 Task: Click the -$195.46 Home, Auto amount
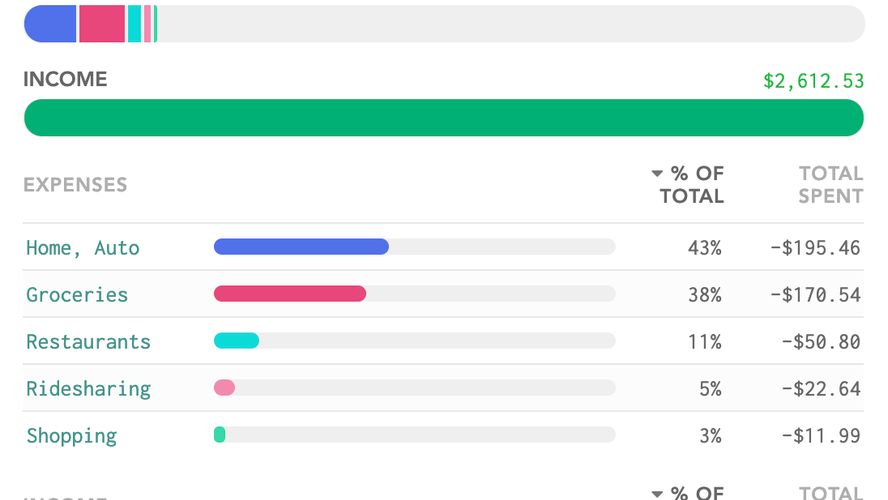coord(815,248)
